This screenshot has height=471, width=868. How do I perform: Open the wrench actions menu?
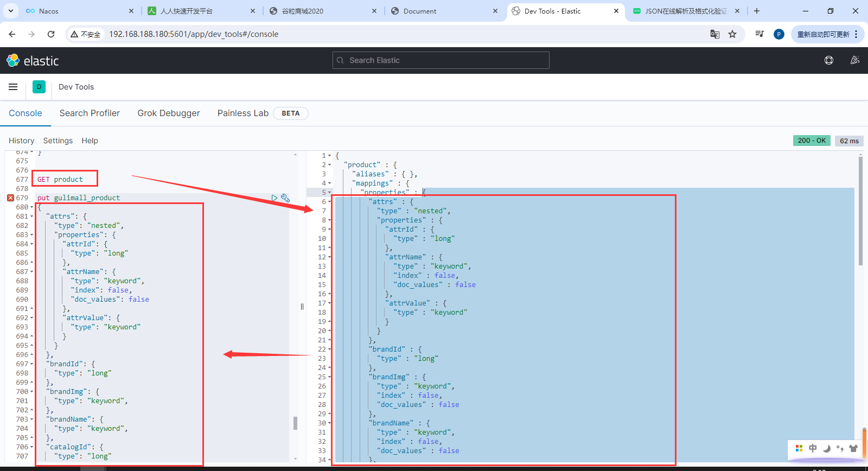tap(285, 198)
